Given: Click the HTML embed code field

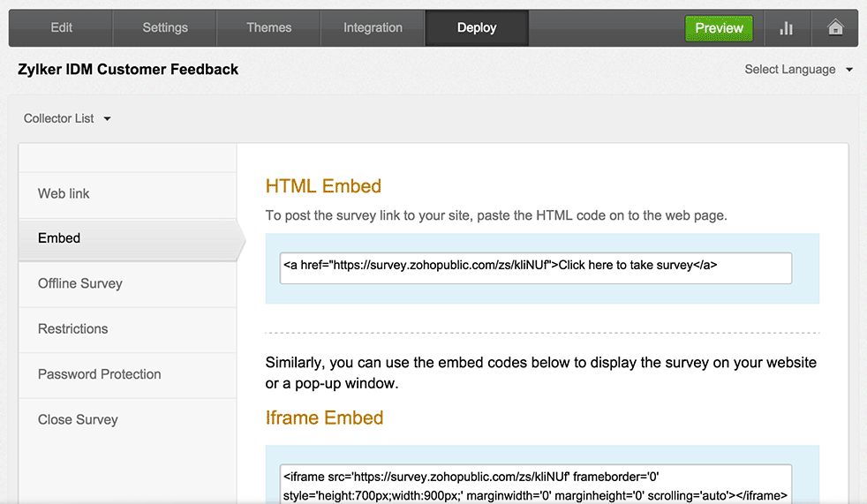Looking at the screenshot, I should pyautogui.click(x=536, y=268).
